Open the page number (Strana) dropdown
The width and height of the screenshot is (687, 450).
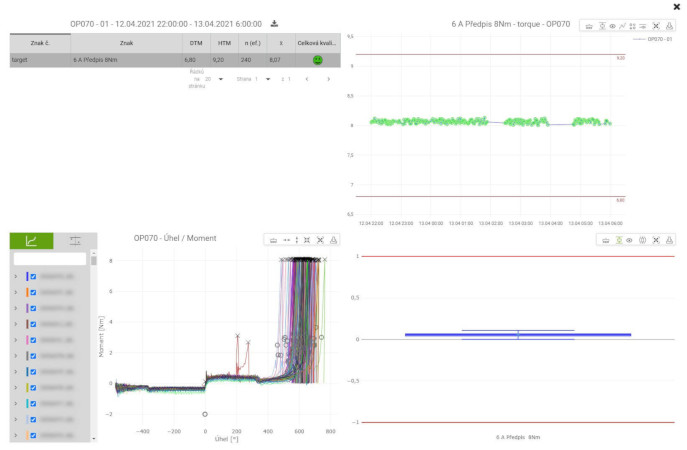coord(268,79)
